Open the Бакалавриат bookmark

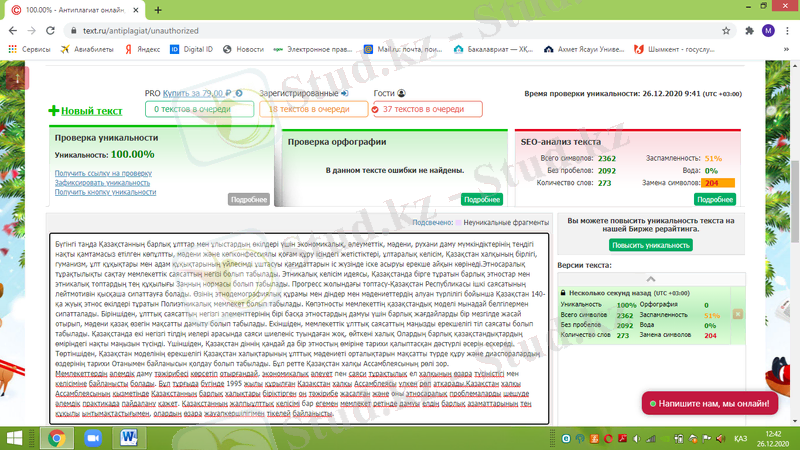pos(493,49)
